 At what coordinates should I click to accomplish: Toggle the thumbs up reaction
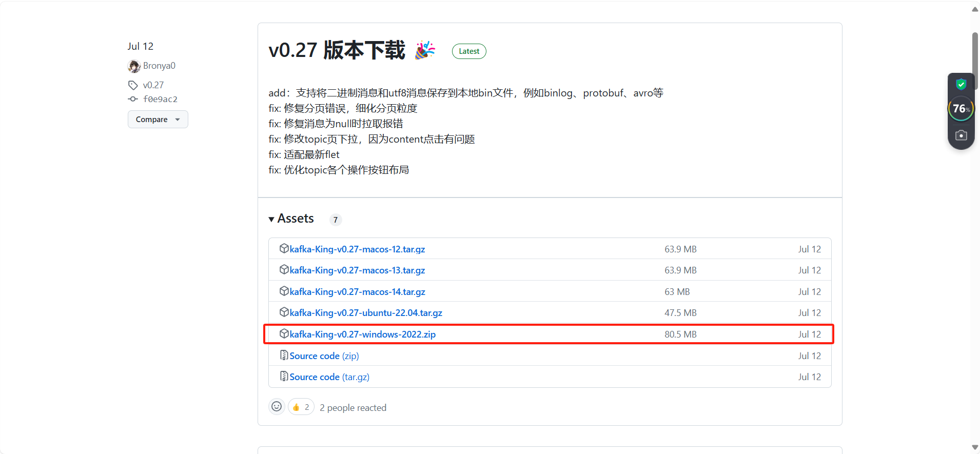[301, 407]
